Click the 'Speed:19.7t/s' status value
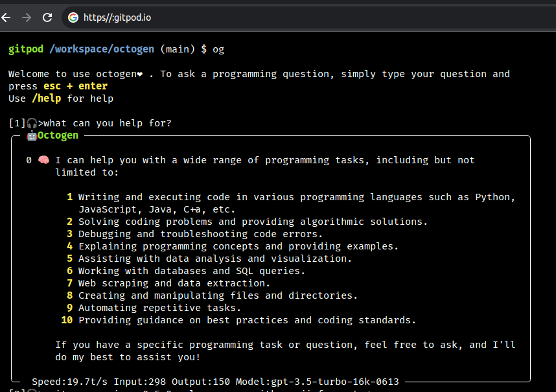The width and height of the screenshot is (556, 392). tap(69, 382)
